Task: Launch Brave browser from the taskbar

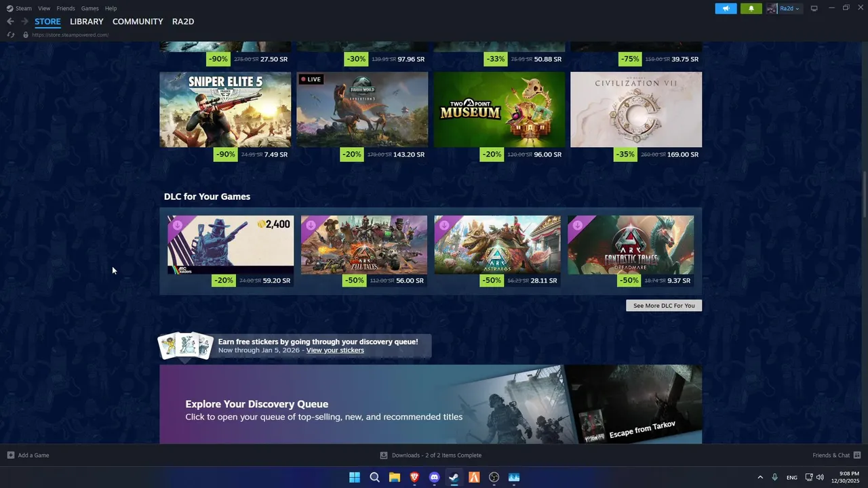Action: (x=414, y=477)
